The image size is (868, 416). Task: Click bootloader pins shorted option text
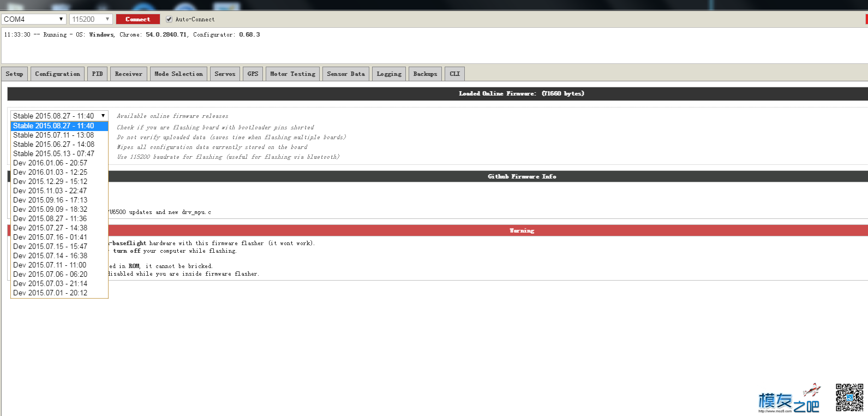[215, 128]
